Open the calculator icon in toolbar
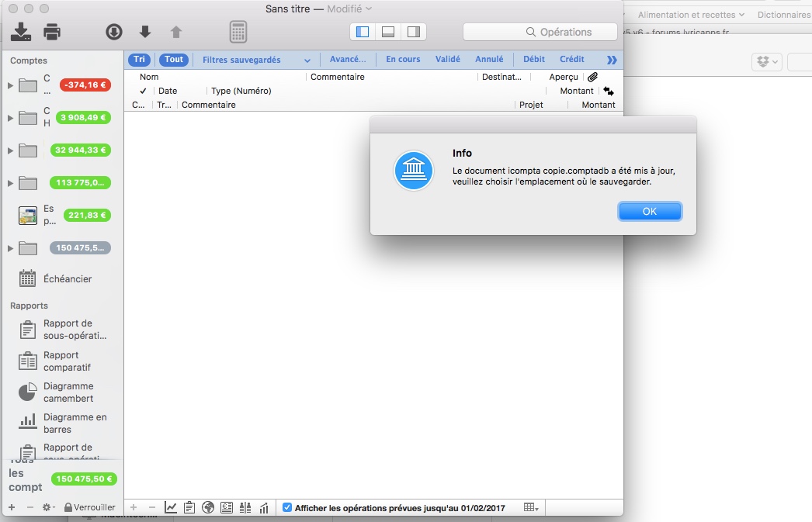The image size is (812, 522). click(238, 32)
